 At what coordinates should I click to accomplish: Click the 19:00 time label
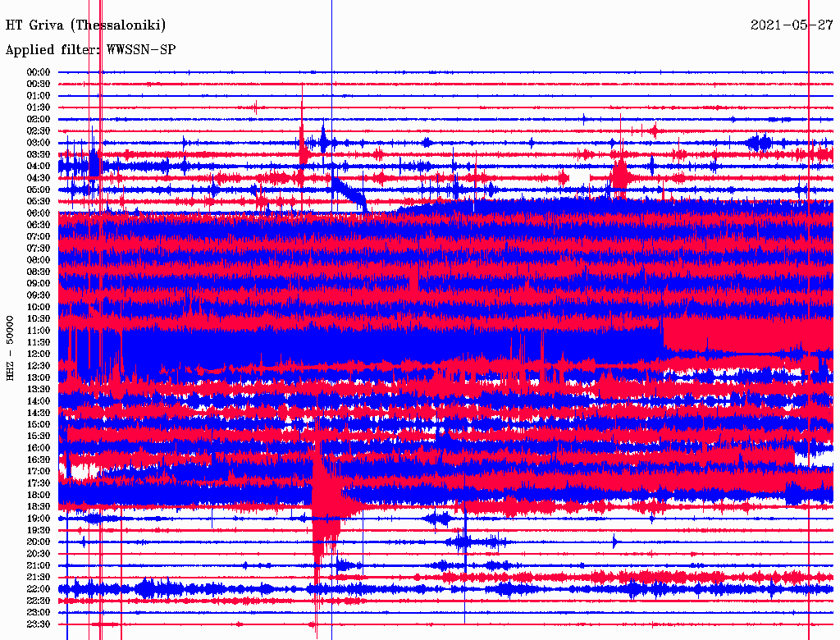click(x=39, y=519)
